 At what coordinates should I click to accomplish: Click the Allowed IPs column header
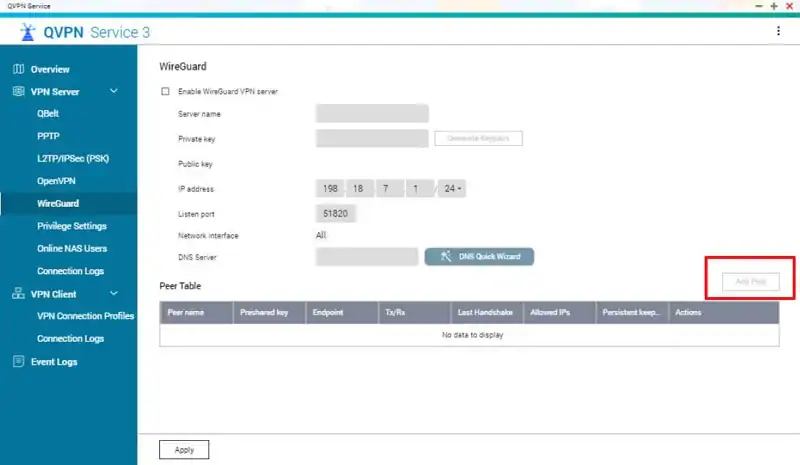pyautogui.click(x=559, y=312)
